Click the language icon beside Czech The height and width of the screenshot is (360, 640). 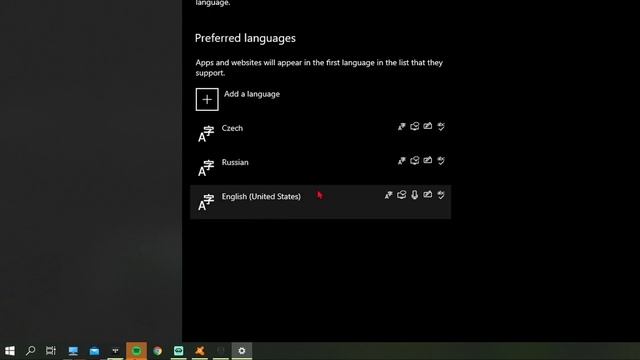206,134
